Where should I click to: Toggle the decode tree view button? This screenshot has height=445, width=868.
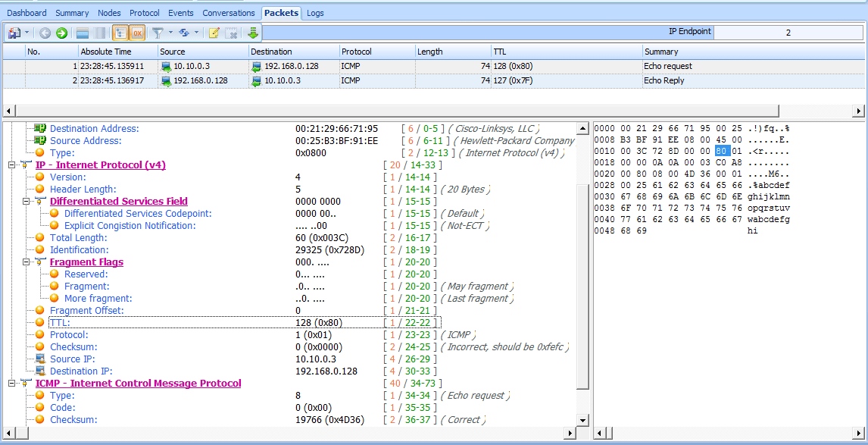[x=120, y=33]
